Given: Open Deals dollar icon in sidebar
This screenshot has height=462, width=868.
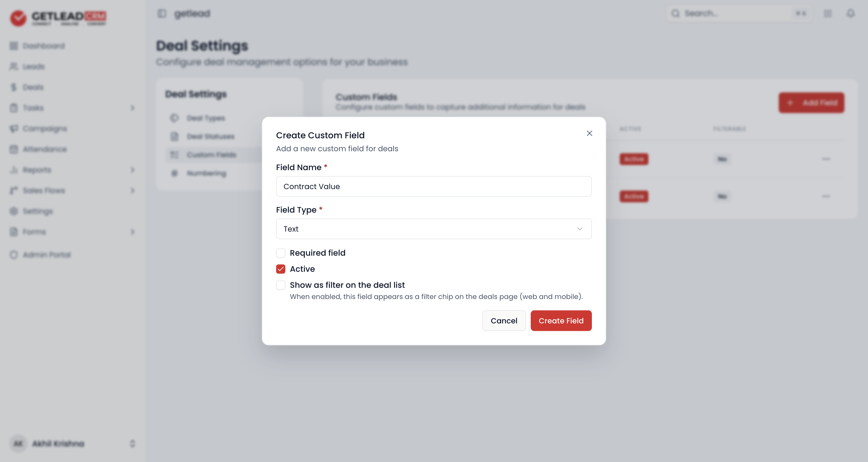Looking at the screenshot, I should pos(13,87).
